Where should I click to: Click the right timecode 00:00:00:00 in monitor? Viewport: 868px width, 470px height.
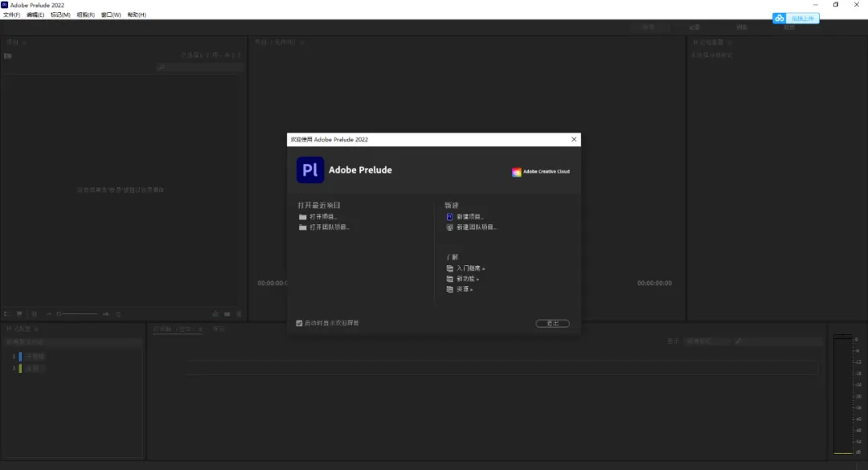[654, 284]
